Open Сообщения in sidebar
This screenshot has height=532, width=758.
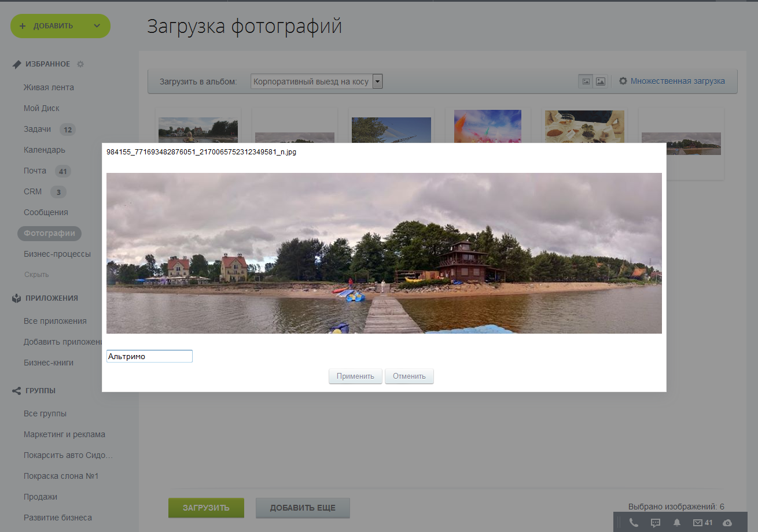pos(46,213)
